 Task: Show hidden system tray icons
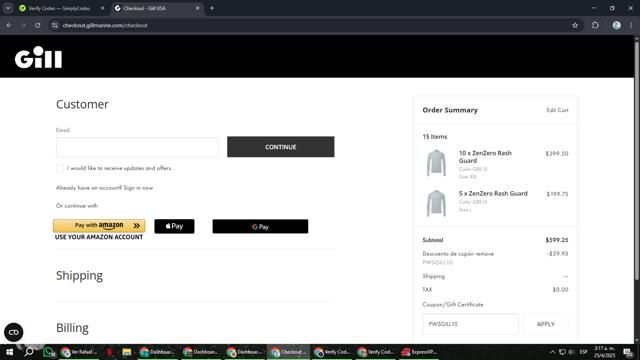552,352
